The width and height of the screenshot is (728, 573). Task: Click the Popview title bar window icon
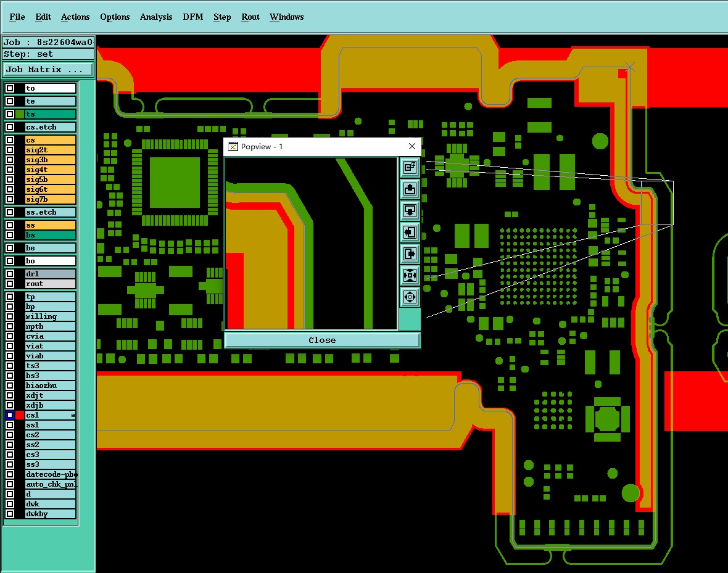233,147
